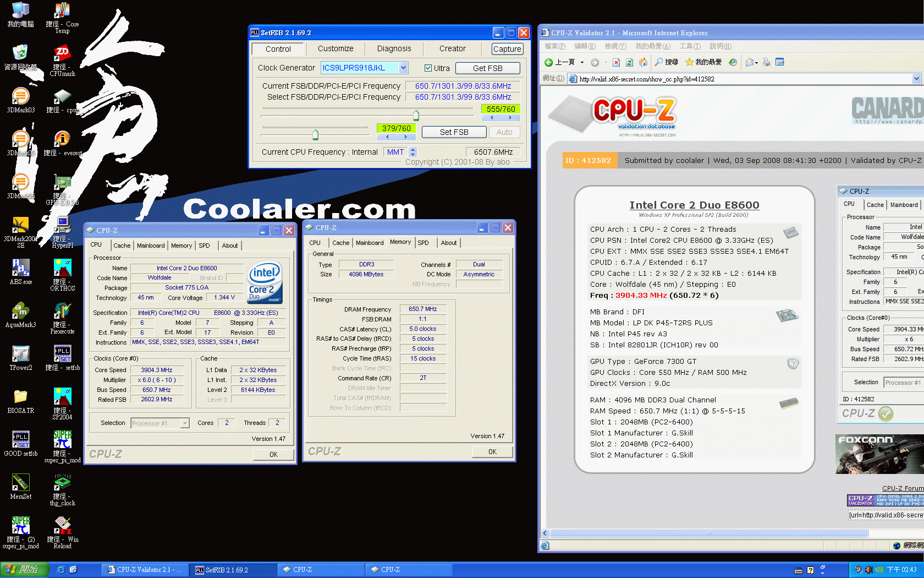Open the GOOD setfsb desktop icon
The height and width of the screenshot is (578, 924).
[20, 444]
